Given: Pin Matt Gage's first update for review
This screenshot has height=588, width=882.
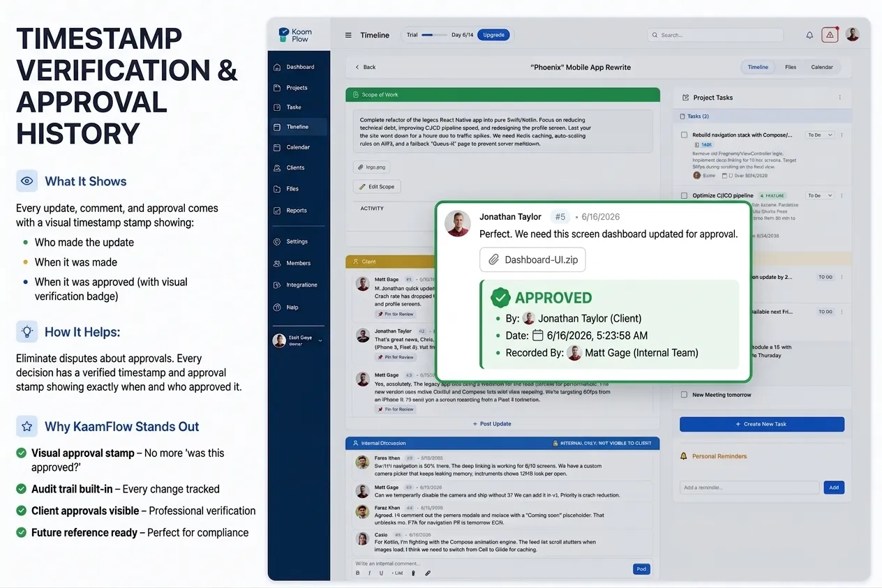Looking at the screenshot, I should pos(396,315).
